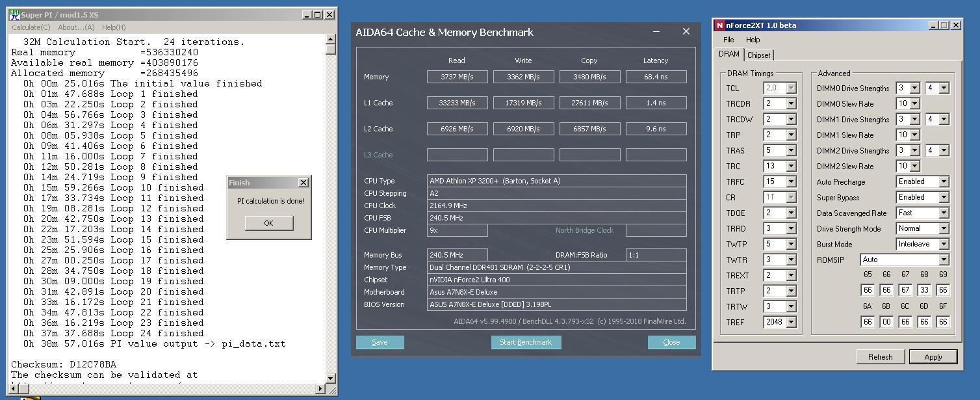Expand the TRFC timing dropdown
980x400 pixels.
pos(791,181)
